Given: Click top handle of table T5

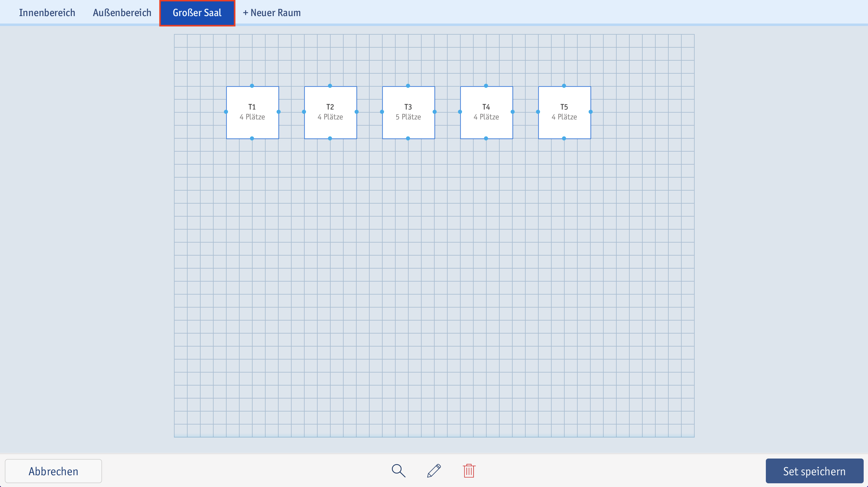Looking at the screenshot, I should (x=564, y=86).
